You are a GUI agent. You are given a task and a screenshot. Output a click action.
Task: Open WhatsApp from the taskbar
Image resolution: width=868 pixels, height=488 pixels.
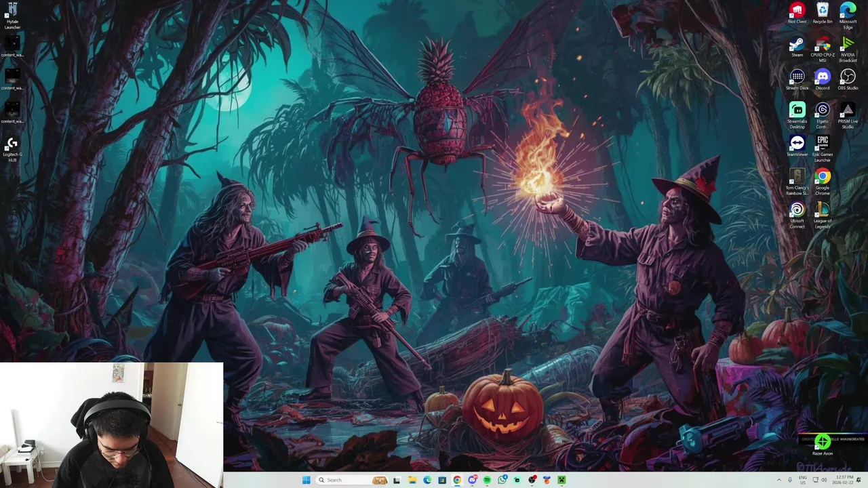coord(502,480)
